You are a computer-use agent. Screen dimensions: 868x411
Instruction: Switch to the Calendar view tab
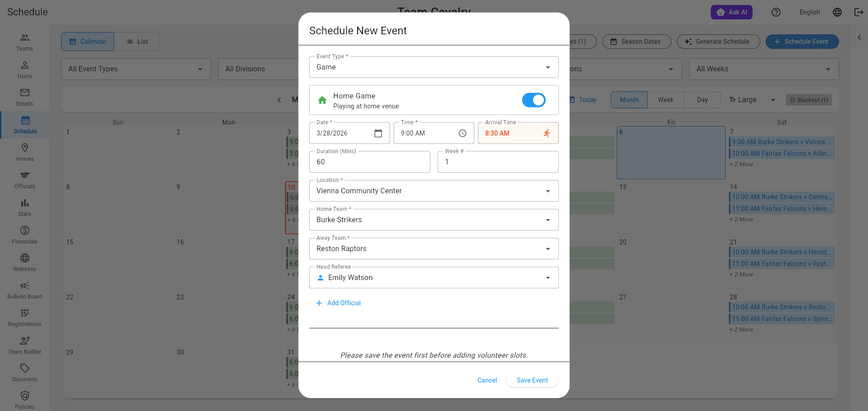point(88,42)
